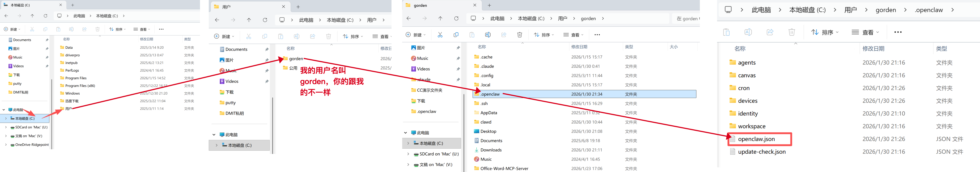Screen dimensions: 980x172
Task: Expand OneDrive-Ridgepoint tree node
Action: [6, 145]
